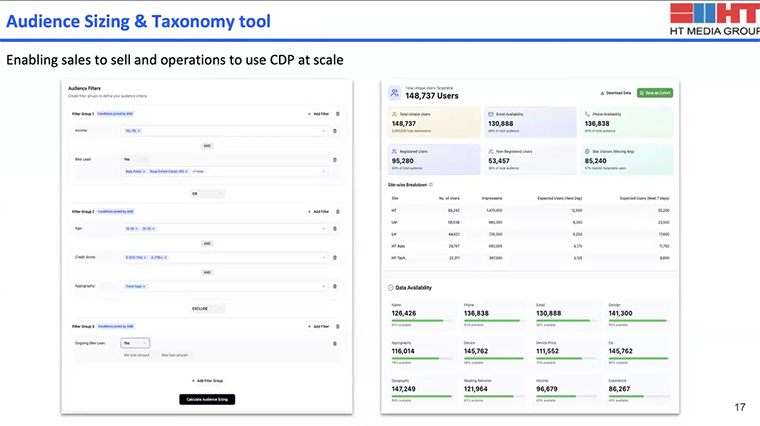Click the 'HT Auto' site row
Screen dimensions: 760x426
pyautogui.click(x=530, y=246)
